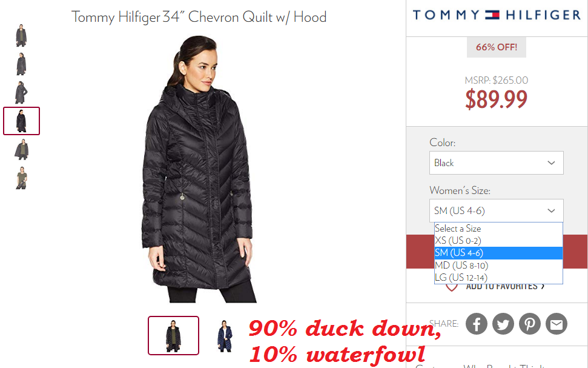Viewport: 588px width, 368px height.
Task: View second side thumbnail of the coat
Action: [x=21, y=64]
